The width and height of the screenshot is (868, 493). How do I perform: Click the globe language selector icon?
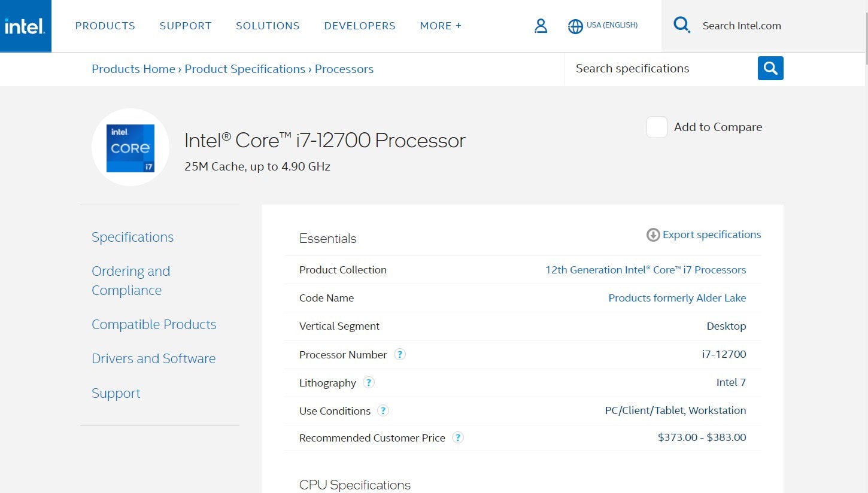click(x=575, y=26)
